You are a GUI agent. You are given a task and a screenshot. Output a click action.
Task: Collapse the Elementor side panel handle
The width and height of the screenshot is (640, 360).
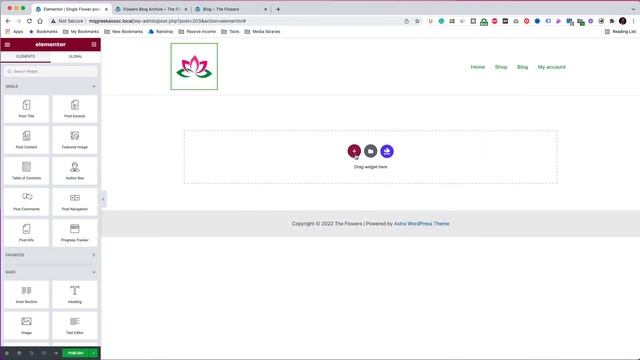click(x=103, y=199)
